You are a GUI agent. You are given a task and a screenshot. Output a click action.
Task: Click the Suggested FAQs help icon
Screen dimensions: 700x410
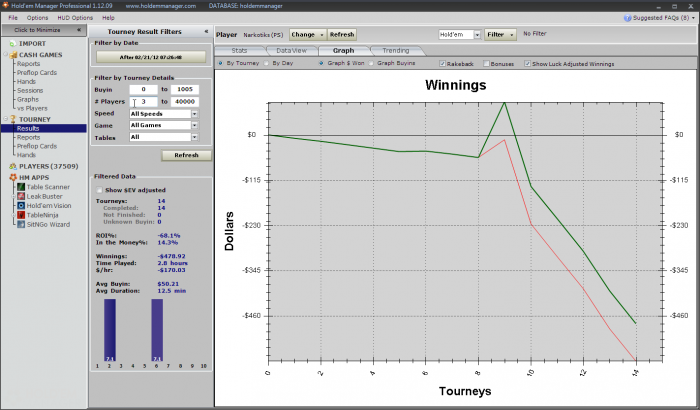[627, 18]
